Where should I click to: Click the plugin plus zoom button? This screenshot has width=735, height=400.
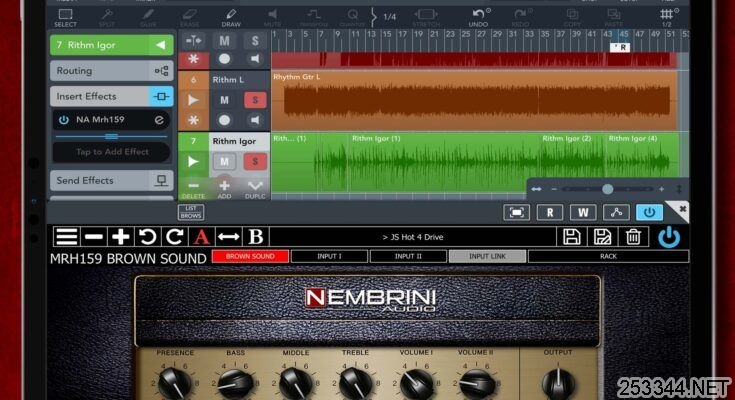[120, 237]
